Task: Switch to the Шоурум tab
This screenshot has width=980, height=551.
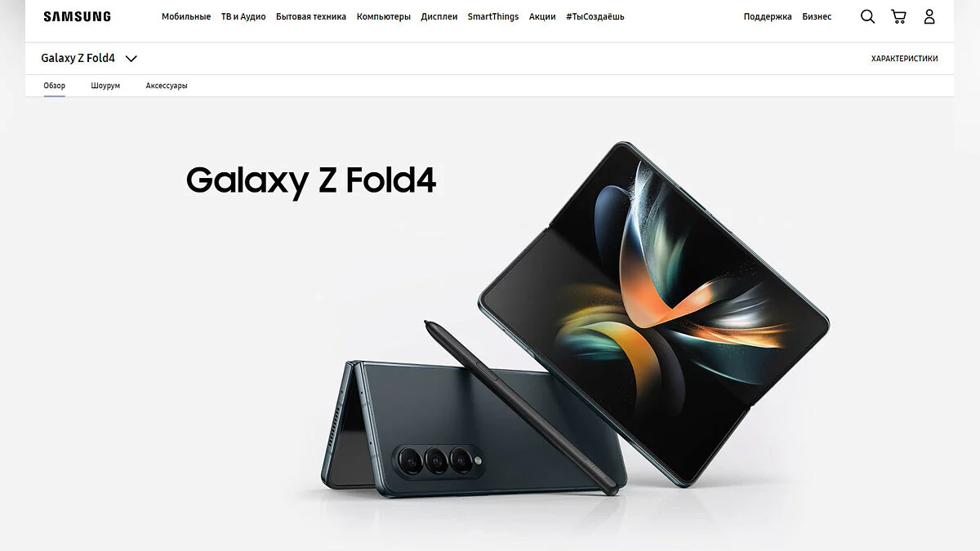Action: tap(105, 86)
